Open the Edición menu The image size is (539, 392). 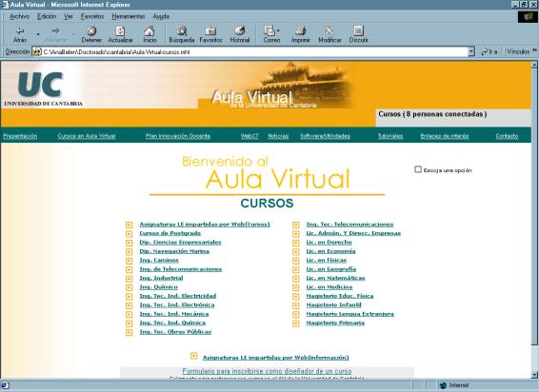[x=47, y=16]
